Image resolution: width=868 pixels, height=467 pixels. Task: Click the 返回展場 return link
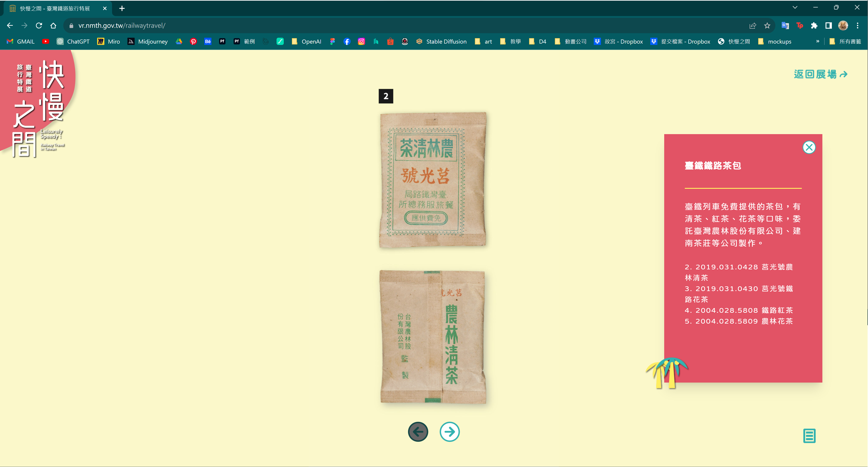[x=820, y=74]
